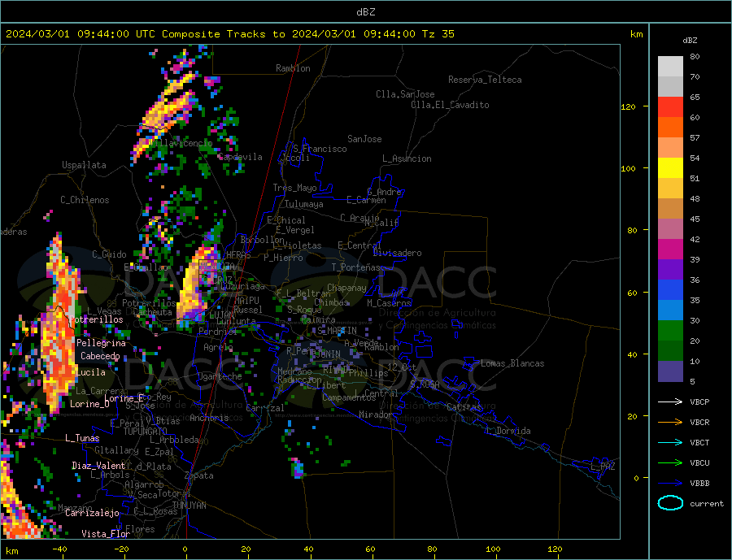The image size is (732, 560).
Task: Click the Ramblon label near top
Action: coord(293,68)
